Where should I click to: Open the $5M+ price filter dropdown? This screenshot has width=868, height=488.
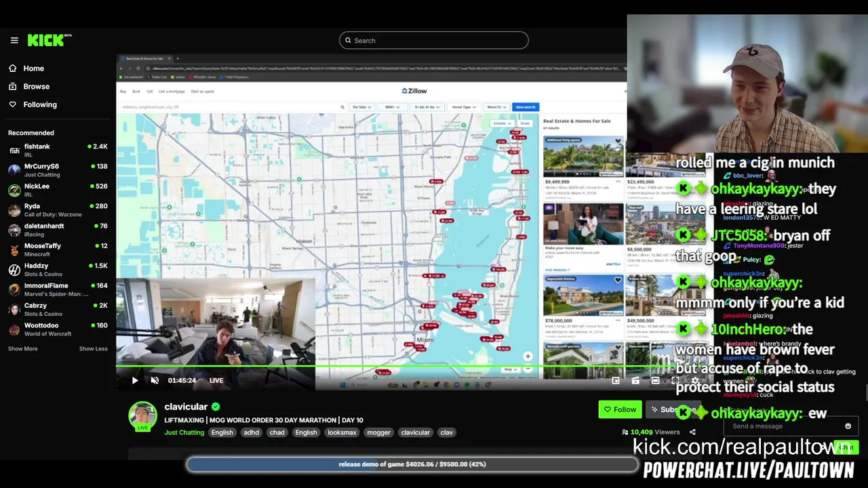coord(393,107)
